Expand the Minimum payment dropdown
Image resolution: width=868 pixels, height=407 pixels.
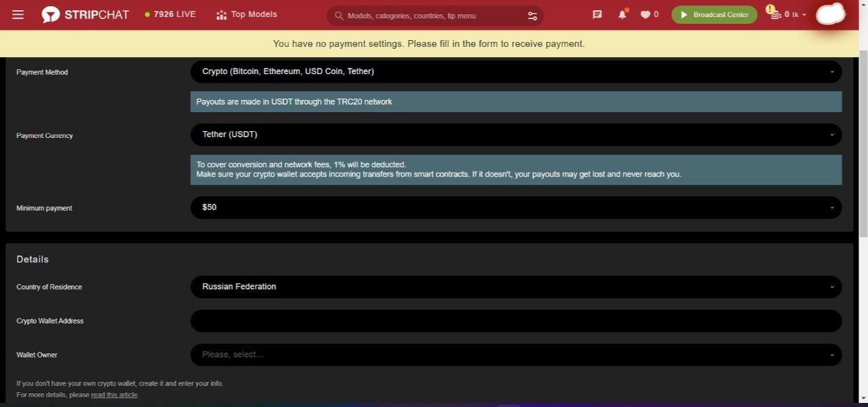[516, 207]
